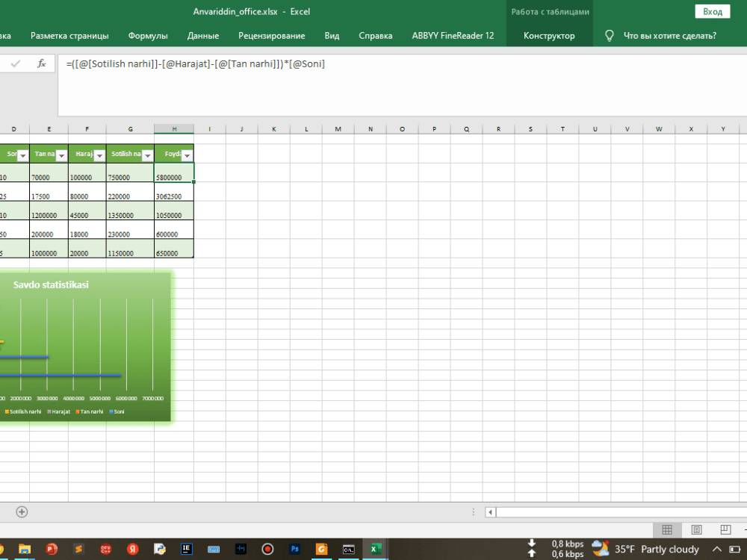Click the lightbulb Tell Me icon
This screenshot has width=747, height=560.
coord(609,36)
